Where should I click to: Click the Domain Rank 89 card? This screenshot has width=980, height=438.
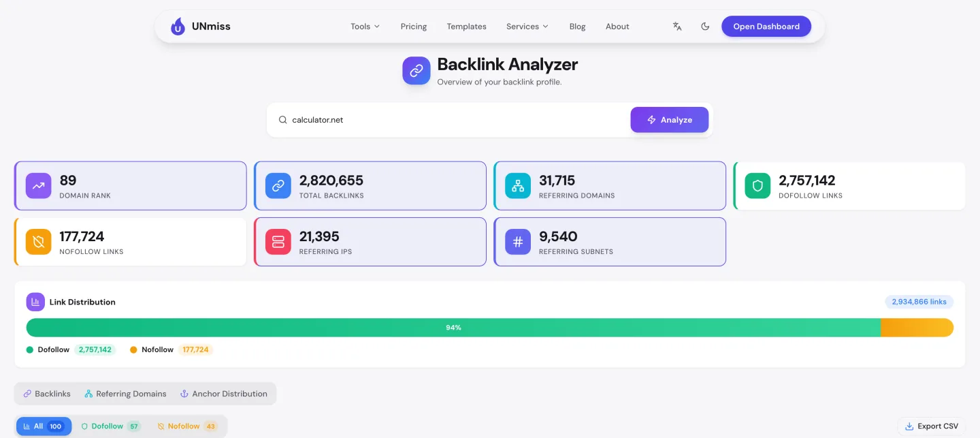[x=131, y=186]
